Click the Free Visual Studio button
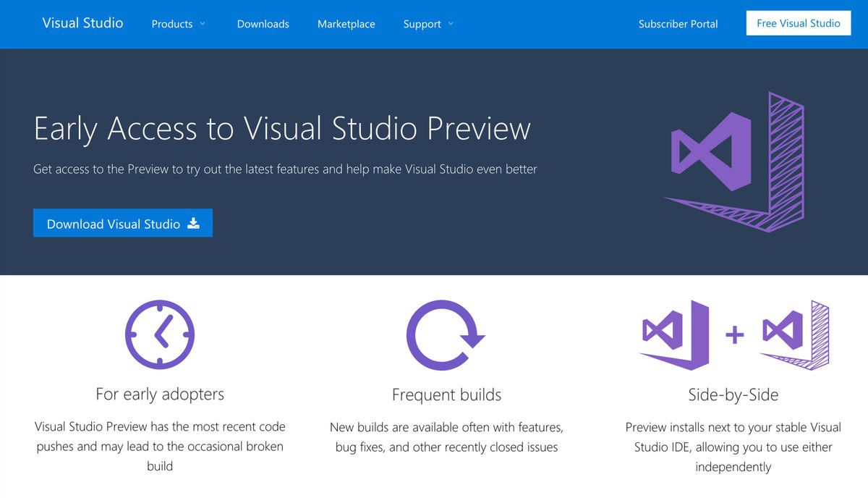The image size is (868, 498). click(799, 23)
